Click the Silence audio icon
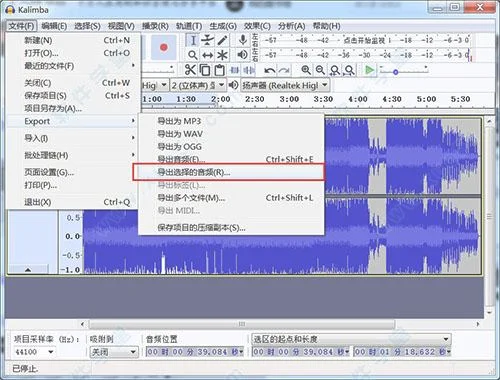 click(249, 70)
